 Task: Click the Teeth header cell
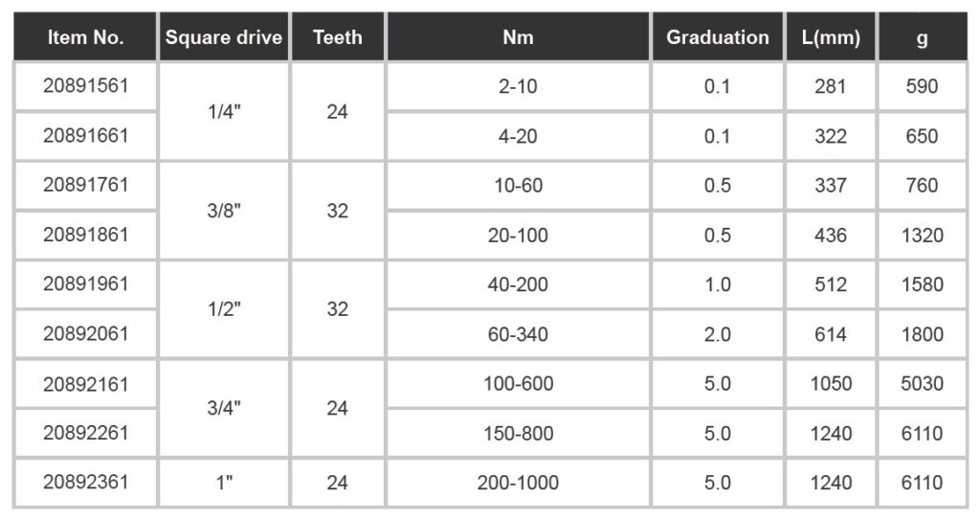[338, 37]
